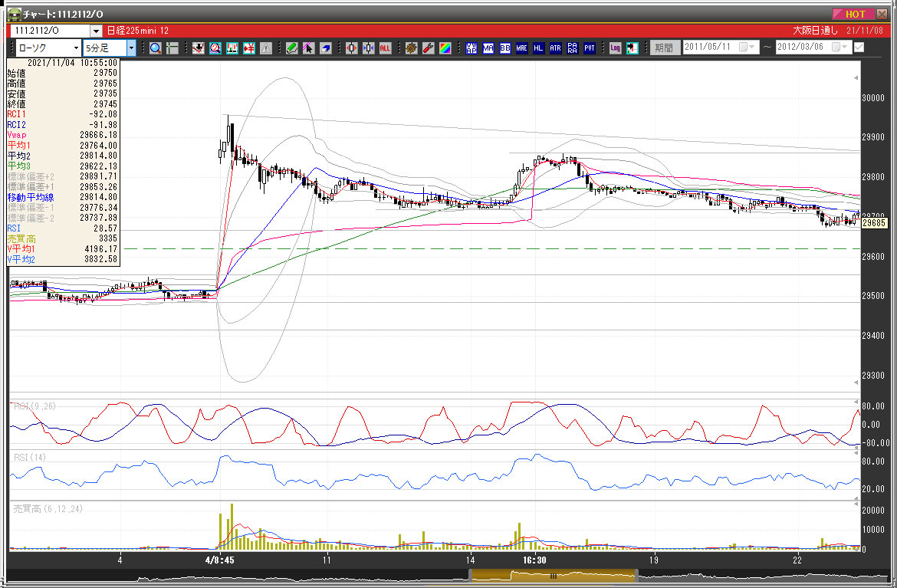Screen dimensions: 897x588
Task: Open the ローソク chart type dropdown
Action: pyautogui.click(x=75, y=48)
